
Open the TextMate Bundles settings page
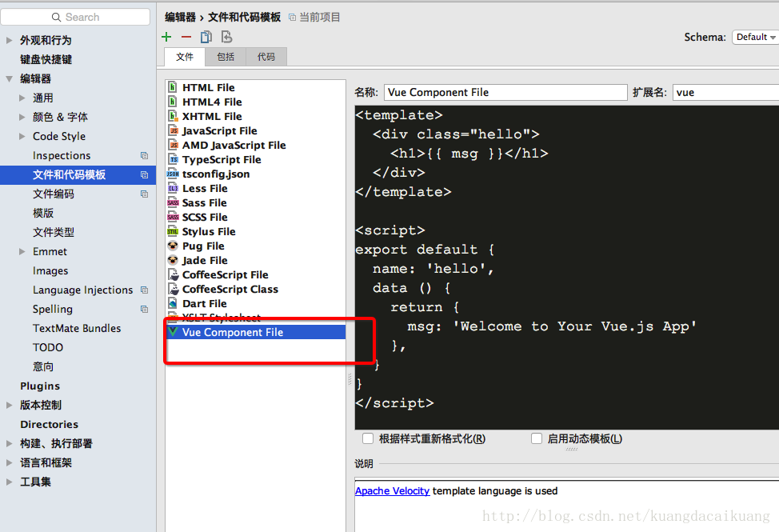point(78,328)
